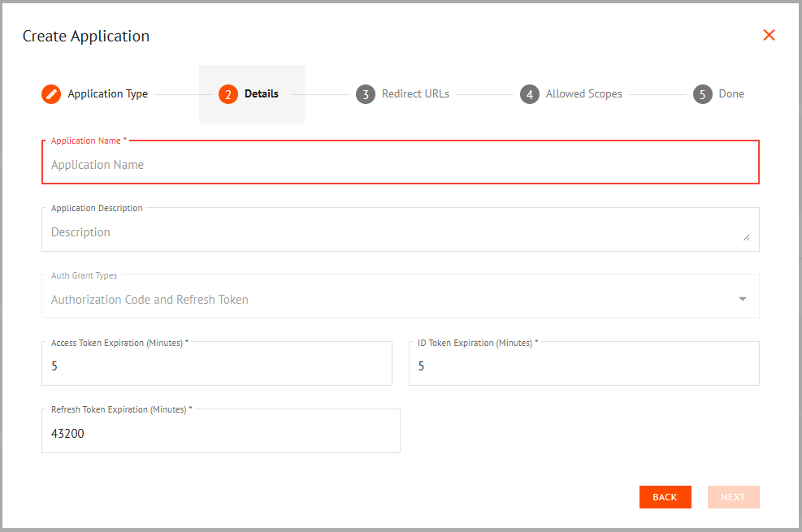
Task: Click the step 4 circle beside Allowed Scopes
Action: pos(530,93)
